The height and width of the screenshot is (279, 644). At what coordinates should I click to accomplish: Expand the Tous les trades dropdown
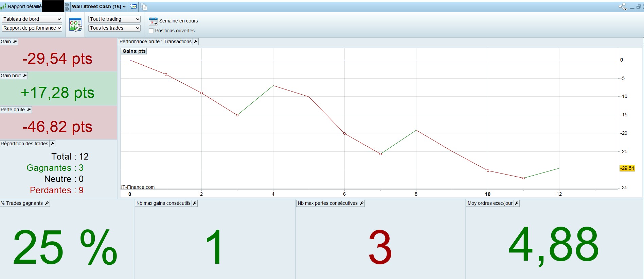point(114,28)
